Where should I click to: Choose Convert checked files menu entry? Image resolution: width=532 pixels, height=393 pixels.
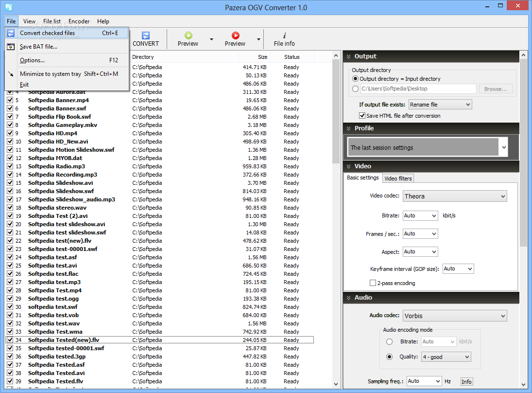[x=67, y=33]
